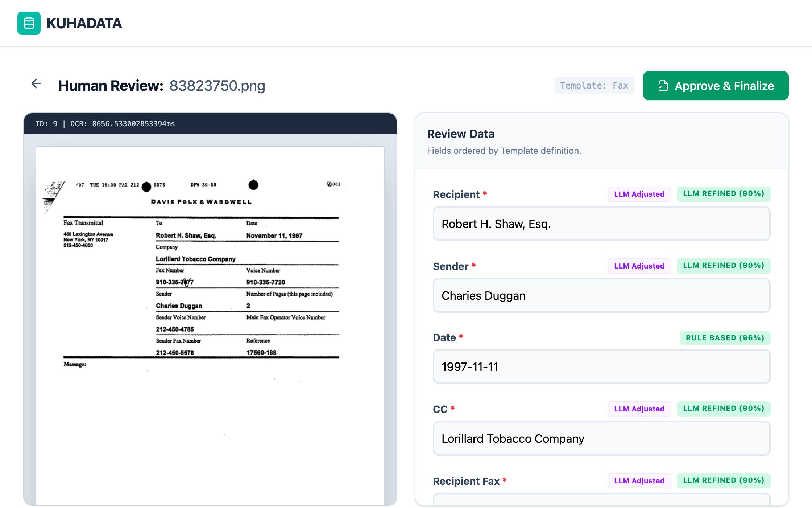Viewport: 812px width, 508px height.
Task: Click 'Fields ordered by Template definition.' text
Action: 504,151
